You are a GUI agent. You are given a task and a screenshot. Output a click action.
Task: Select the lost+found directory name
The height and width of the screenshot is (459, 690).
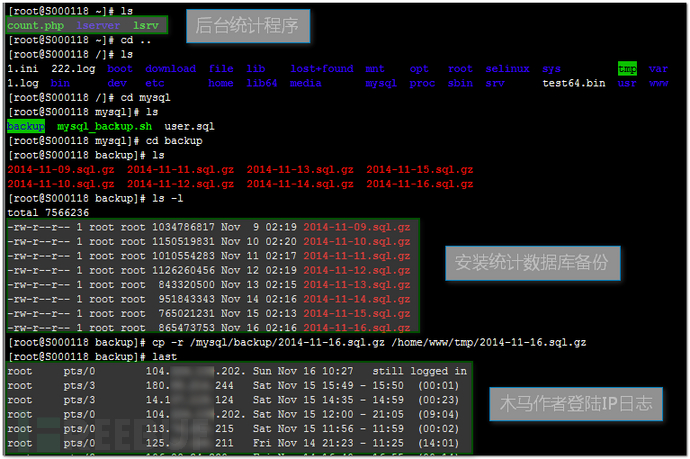pos(322,69)
